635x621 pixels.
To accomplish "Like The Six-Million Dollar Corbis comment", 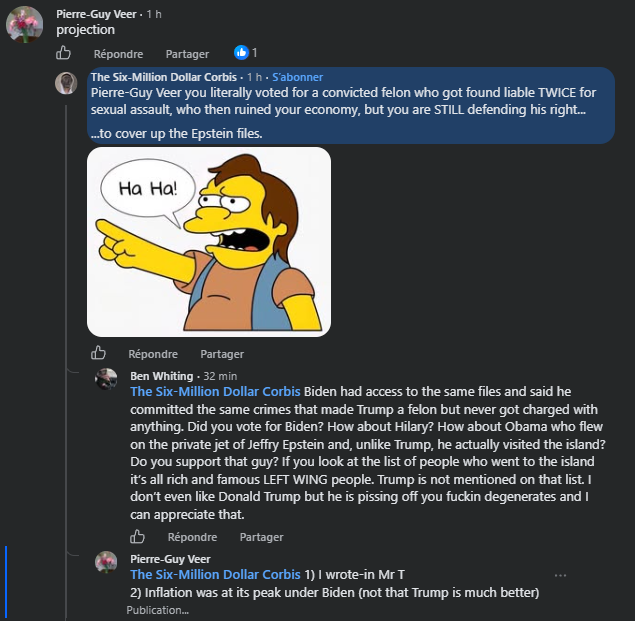I will pos(98,353).
